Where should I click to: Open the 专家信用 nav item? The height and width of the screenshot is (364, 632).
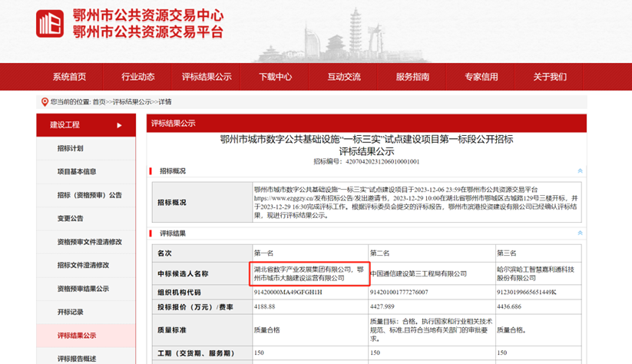(x=481, y=77)
